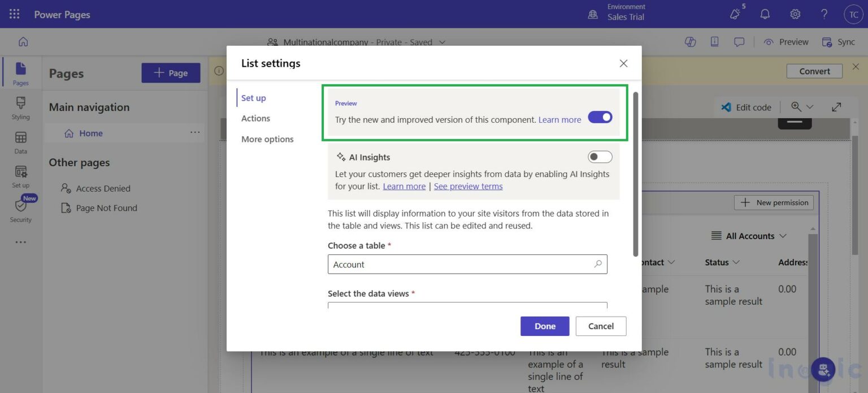Image resolution: width=868 pixels, height=393 pixels.
Task: Expand the canvas to full screen
Action: pyautogui.click(x=836, y=106)
